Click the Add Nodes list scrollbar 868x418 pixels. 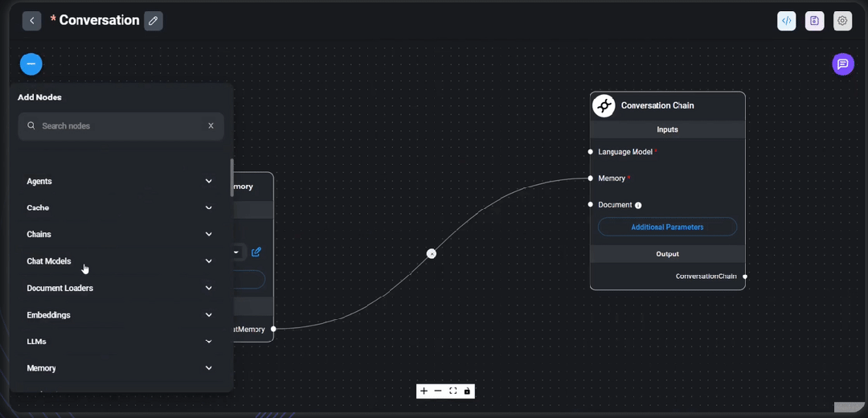[231, 177]
